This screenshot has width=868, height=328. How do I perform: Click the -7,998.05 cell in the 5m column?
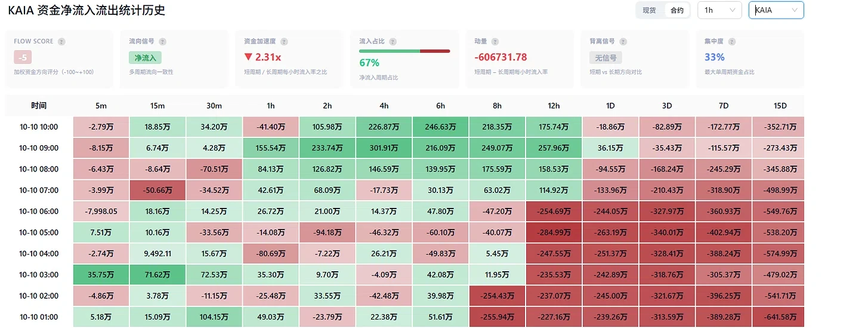point(101,211)
